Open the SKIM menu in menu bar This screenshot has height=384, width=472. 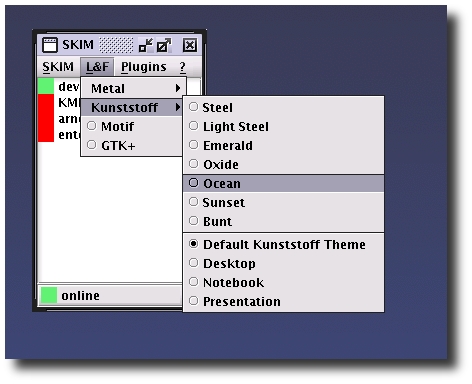point(58,67)
